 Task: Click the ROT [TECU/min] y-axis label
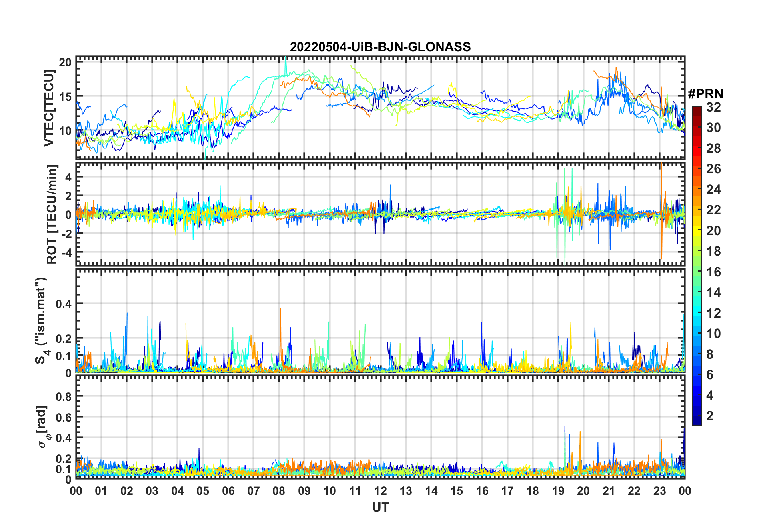point(52,214)
